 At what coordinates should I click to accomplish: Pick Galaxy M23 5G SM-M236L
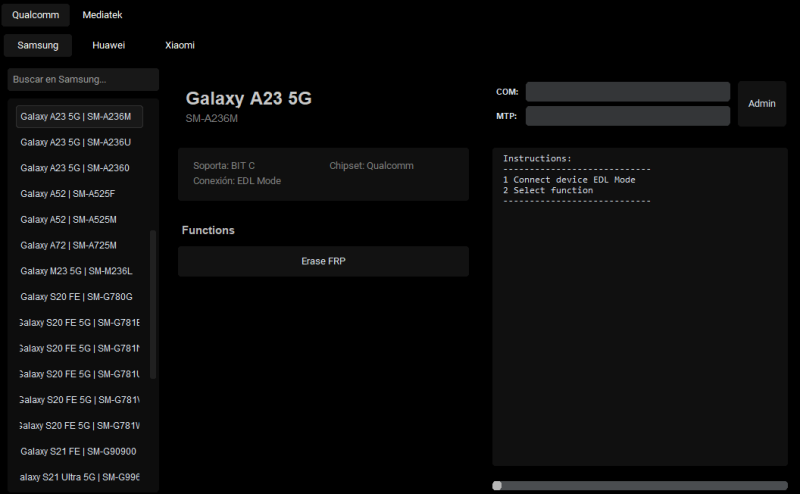[x=79, y=271]
